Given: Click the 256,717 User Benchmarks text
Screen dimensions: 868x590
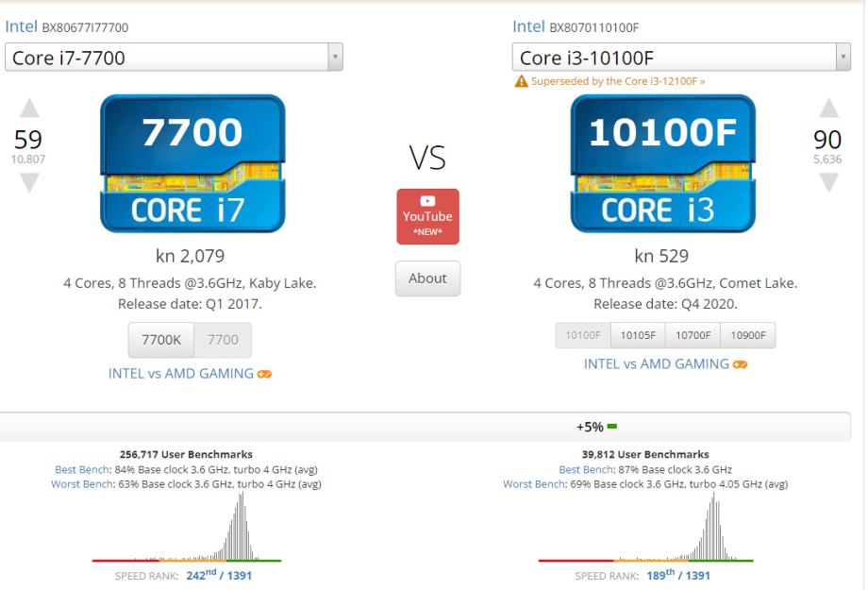Looking at the screenshot, I should tap(186, 454).
